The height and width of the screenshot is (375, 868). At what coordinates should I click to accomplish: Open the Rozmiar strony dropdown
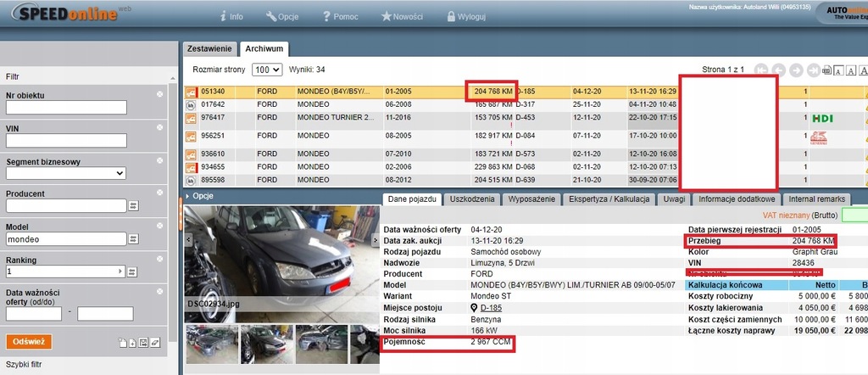tap(266, 70)
